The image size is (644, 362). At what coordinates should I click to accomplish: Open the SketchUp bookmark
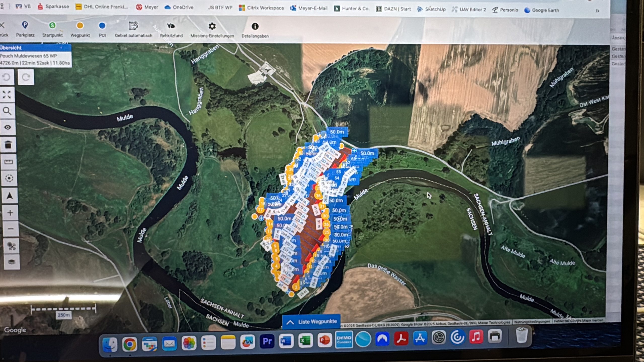tap(431, 9)
